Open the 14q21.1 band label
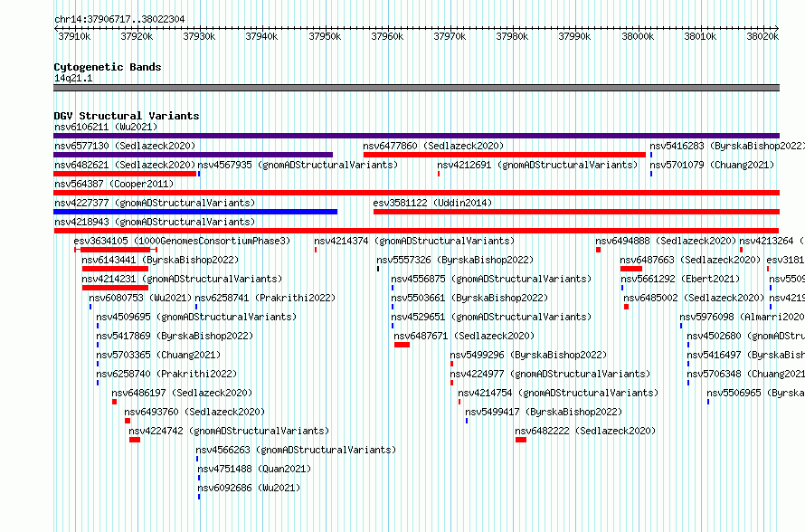Image resolution: width=805 pixels, height=532 pixels. 73,78
